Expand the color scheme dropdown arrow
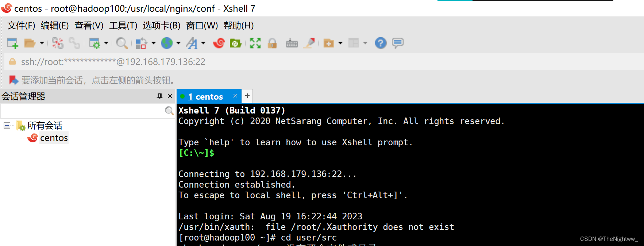 [x=154, y=43]
